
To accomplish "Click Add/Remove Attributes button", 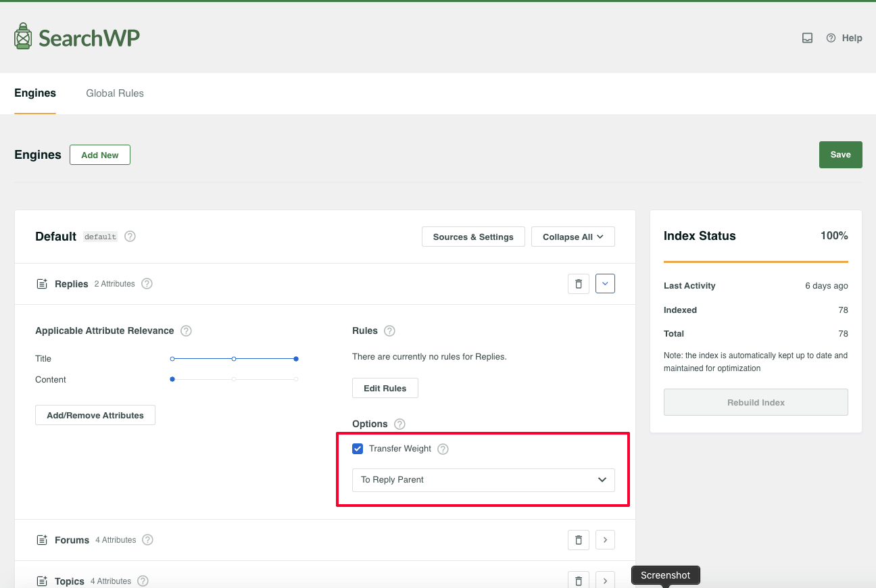I will coord(95,415).
